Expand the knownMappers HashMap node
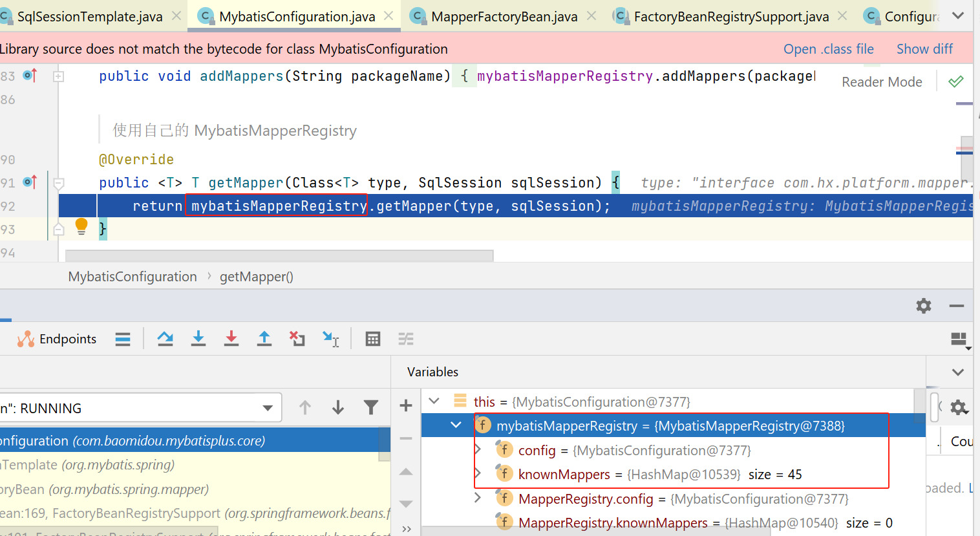Screen dimensions: 980x536 (x=478, y=475)
